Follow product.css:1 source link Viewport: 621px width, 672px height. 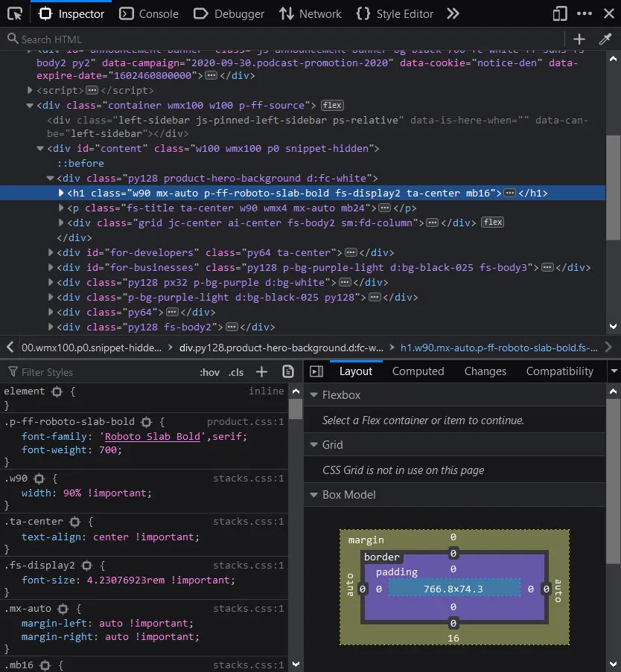click(x=245, y=422)
